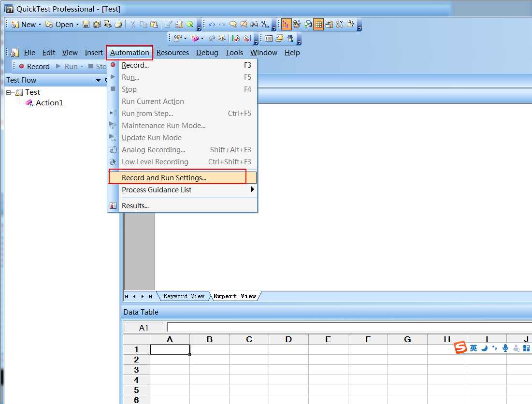532x404 pixels.
Task: Open the Debug menu
Action: click(207, 53)
